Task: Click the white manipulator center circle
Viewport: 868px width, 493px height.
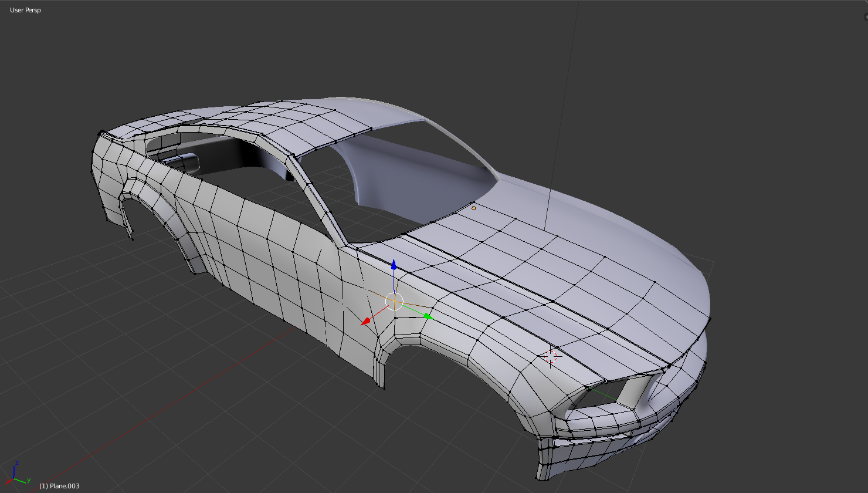Action: point(395,302)
